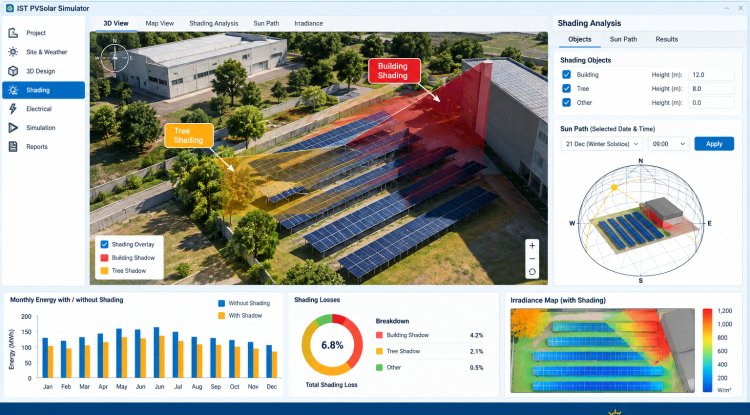Open the Project section icon
This screenshot has width=750, height=415.
(x=13, y=33)
